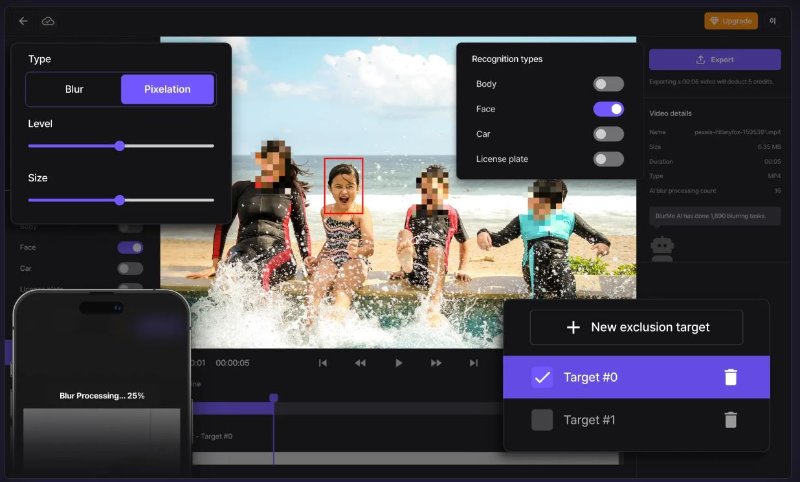Enable Car recognition switch in popup

point(608,134)
